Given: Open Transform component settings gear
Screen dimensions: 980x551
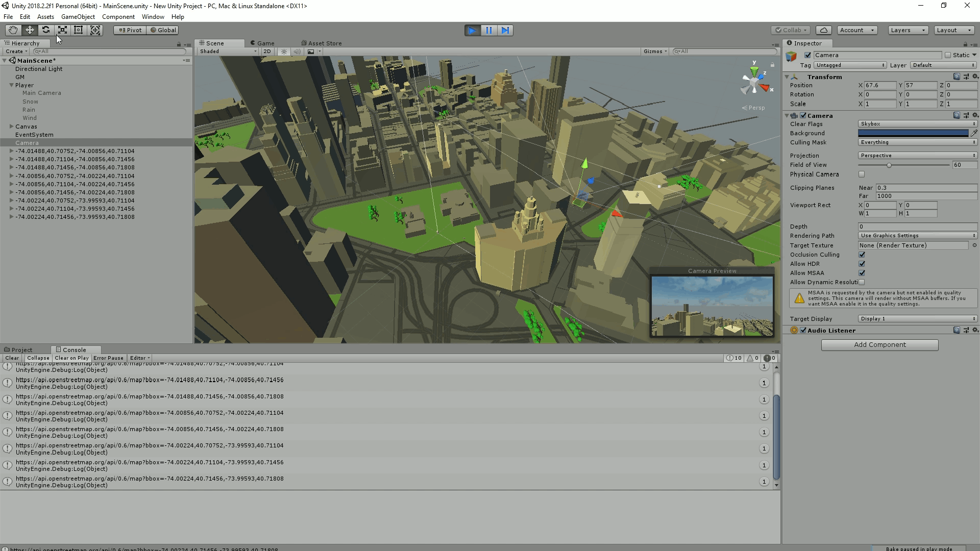Looking at the screenshot, I should pyautogui.click(x=975, y=77).
